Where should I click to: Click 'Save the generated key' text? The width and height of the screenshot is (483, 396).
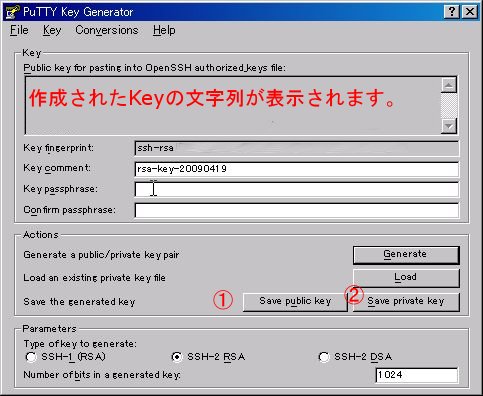click(79, 302)
